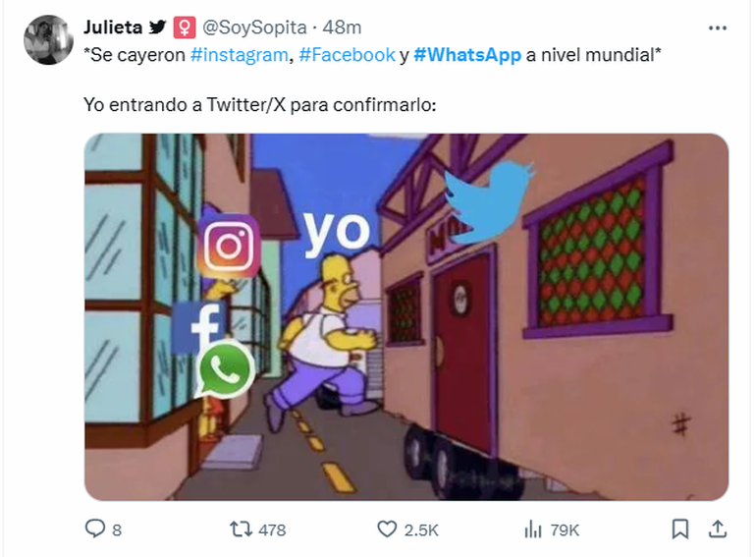Click the 478 retweet count
756x557 pixels.
point(272,530)
